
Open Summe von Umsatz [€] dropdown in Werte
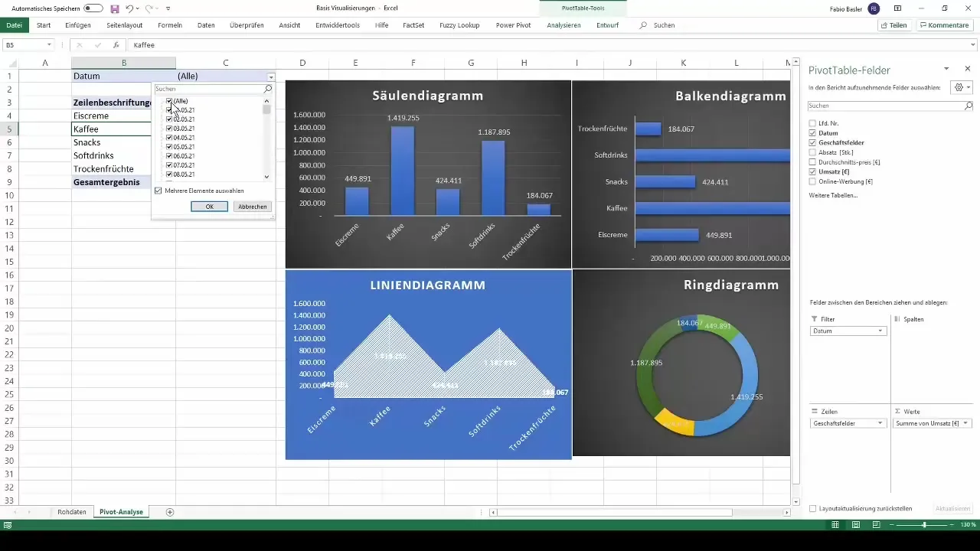[965, 423]
